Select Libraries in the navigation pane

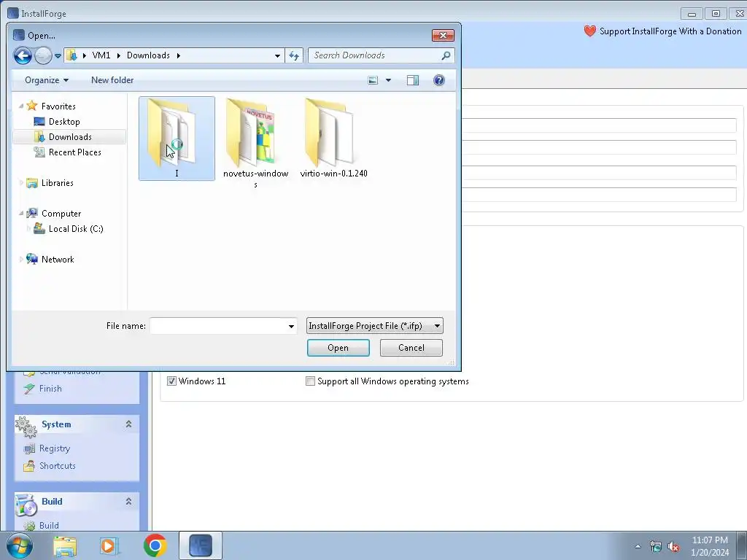click(57, 183)
